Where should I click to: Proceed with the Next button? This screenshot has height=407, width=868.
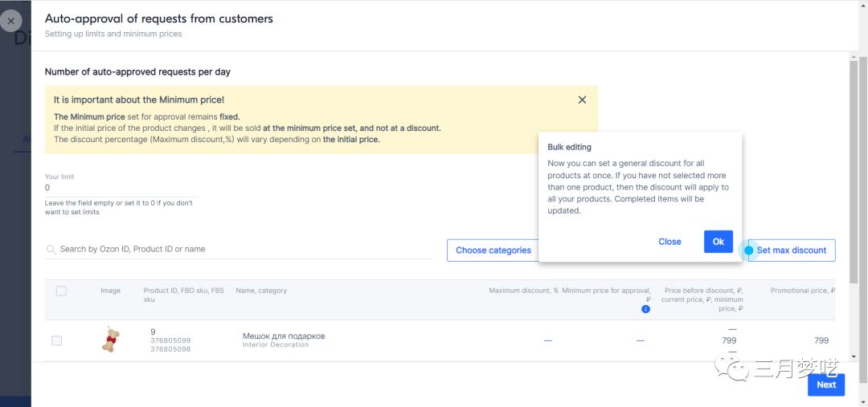825,385
